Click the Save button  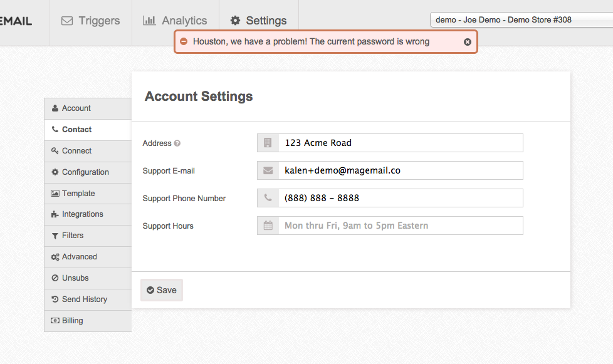click(162, 290)
